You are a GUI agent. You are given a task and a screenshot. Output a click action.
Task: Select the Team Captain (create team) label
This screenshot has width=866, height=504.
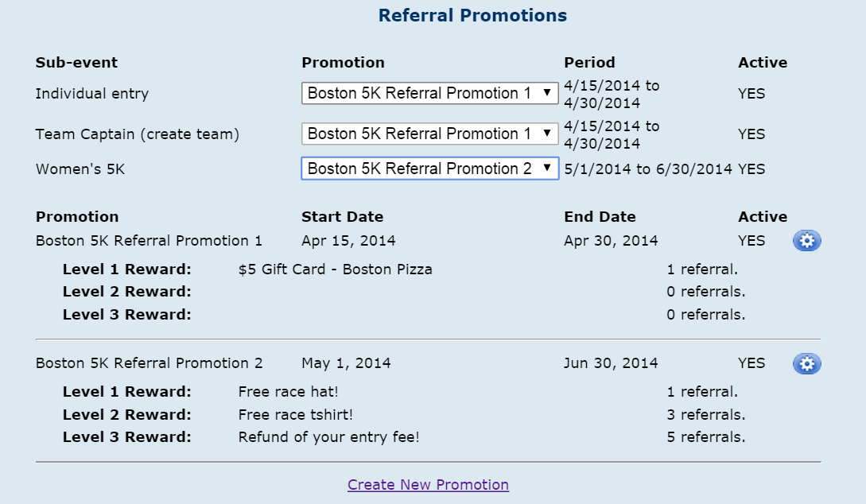pos(138,134)
